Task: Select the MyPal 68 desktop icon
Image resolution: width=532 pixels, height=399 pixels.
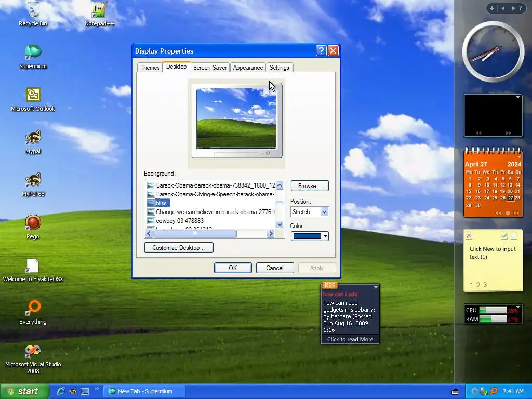Action: (x=33, y=184)
